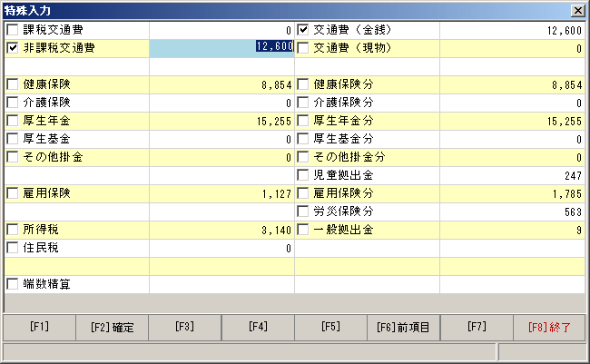Click the 一般拠出金 amount 9
The image size is (590, 364).
coord(512,230)
